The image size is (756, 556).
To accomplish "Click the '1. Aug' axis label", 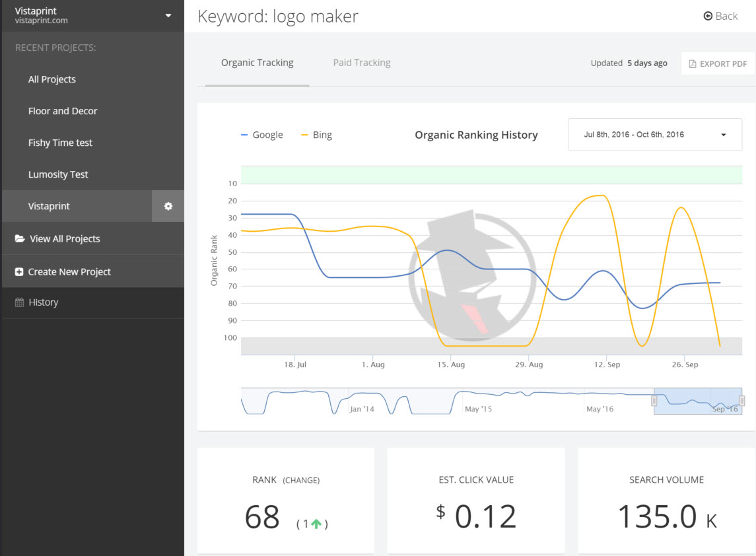I will (373, 365).
